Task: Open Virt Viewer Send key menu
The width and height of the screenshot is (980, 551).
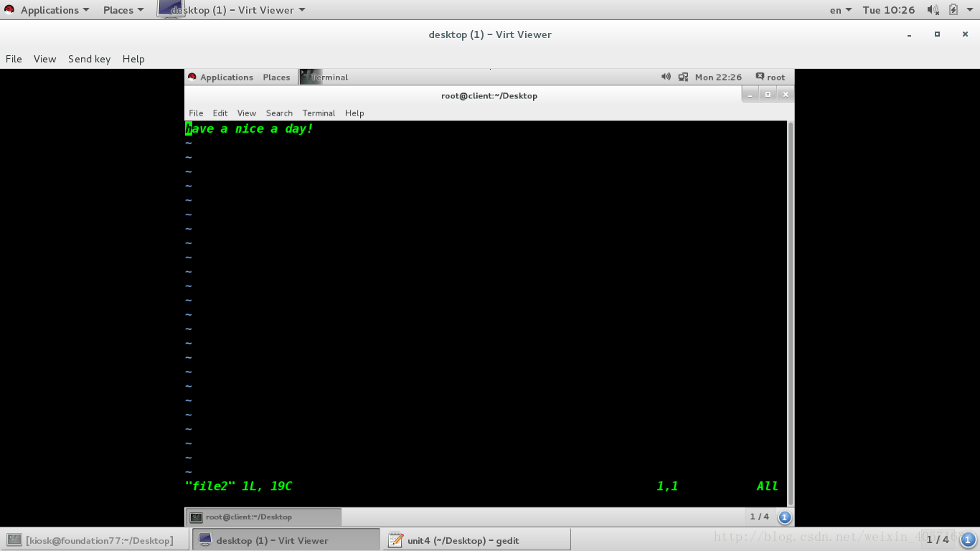Action: coord(89,59)
